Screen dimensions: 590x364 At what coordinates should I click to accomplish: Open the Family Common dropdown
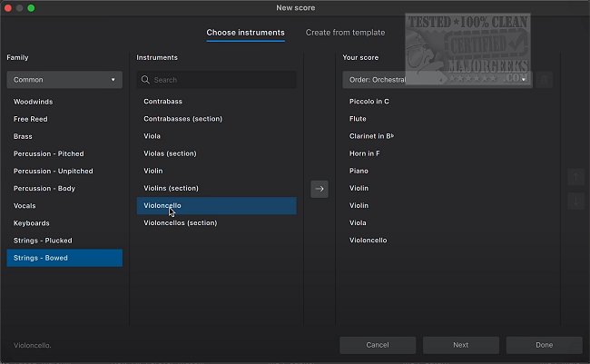pos(64,80)
